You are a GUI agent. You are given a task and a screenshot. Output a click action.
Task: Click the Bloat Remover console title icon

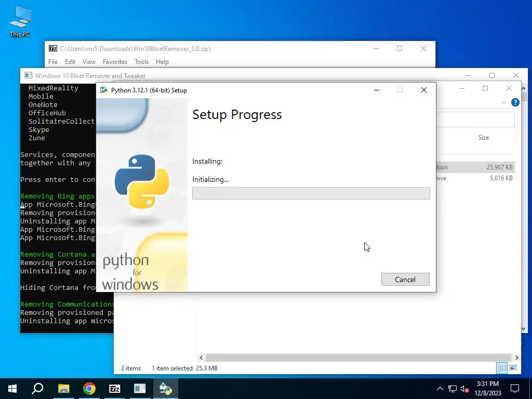point(28,75)
